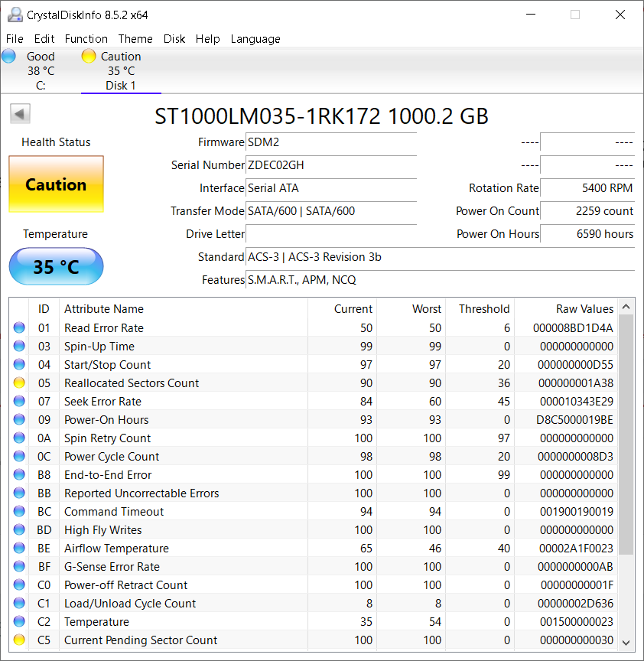Click status orb of Spin Retry Count row

tap(19, 438)
